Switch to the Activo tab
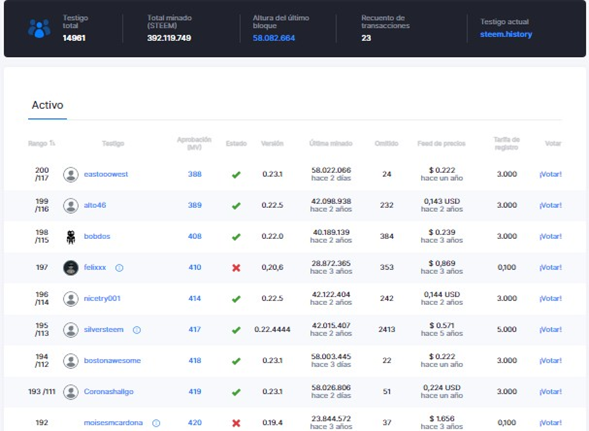 [x=47, y=105]
